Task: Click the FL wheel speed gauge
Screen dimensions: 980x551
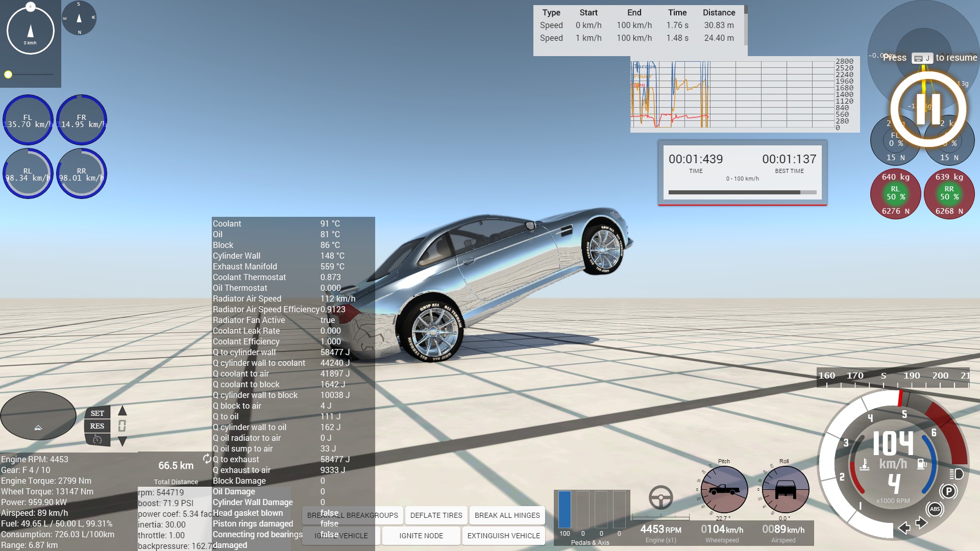Action: 28,120
